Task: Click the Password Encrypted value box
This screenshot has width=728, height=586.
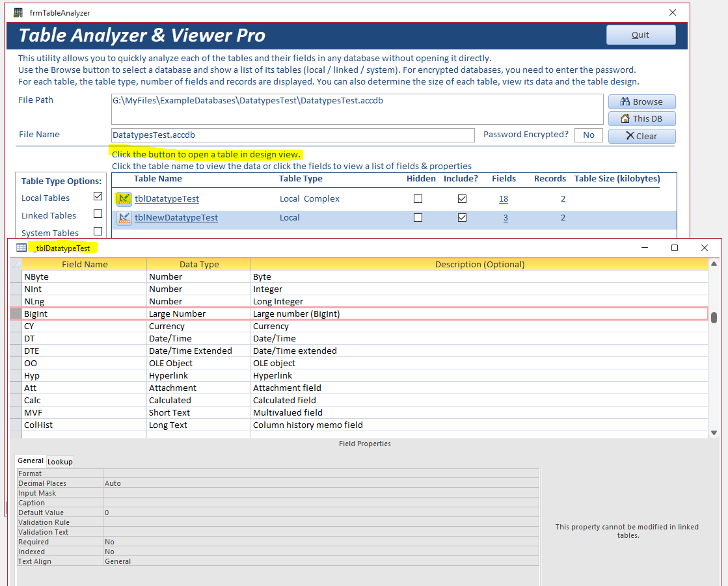Action: click(x=589, y=135)
